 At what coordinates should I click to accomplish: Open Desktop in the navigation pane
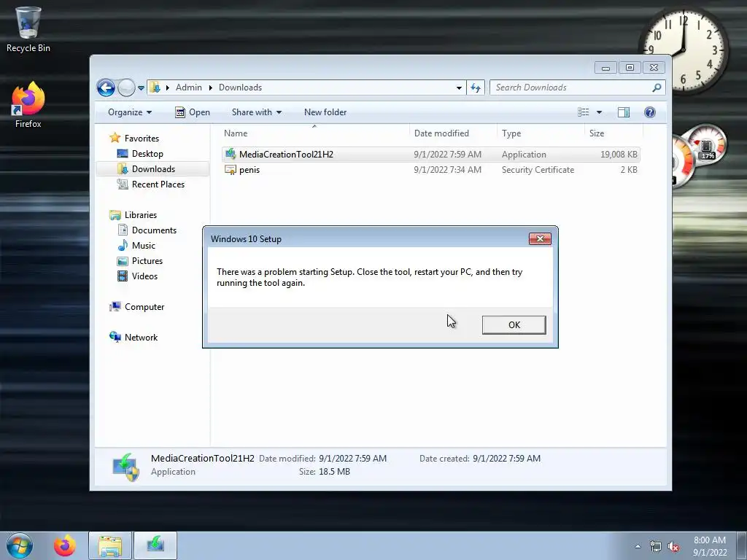point(147,153)
